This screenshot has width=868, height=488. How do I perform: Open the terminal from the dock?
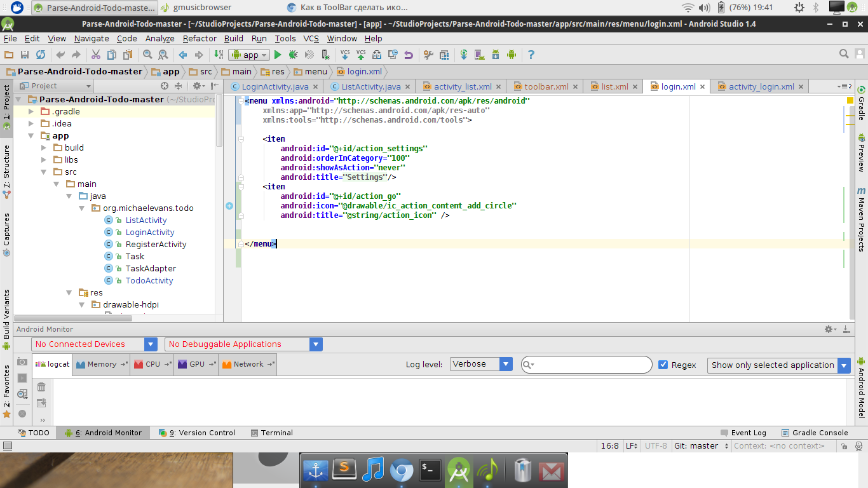tap(430, 471)
